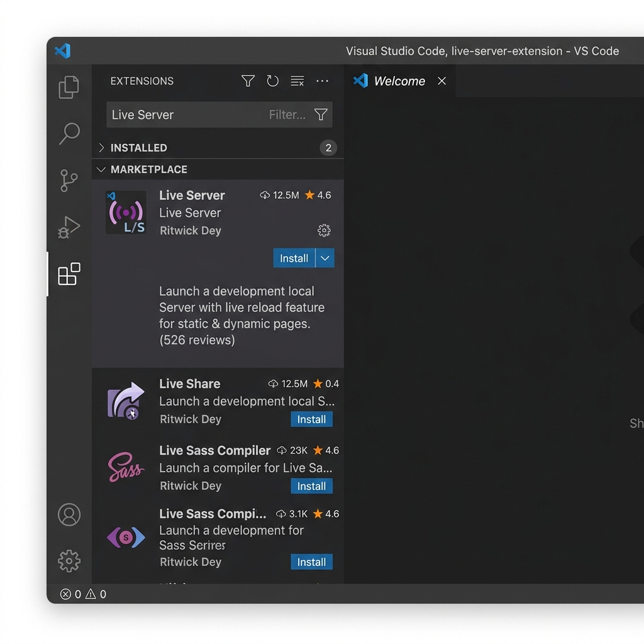Select the Live Sass Compi... title
644x644 pixels.
coord(213,514)
